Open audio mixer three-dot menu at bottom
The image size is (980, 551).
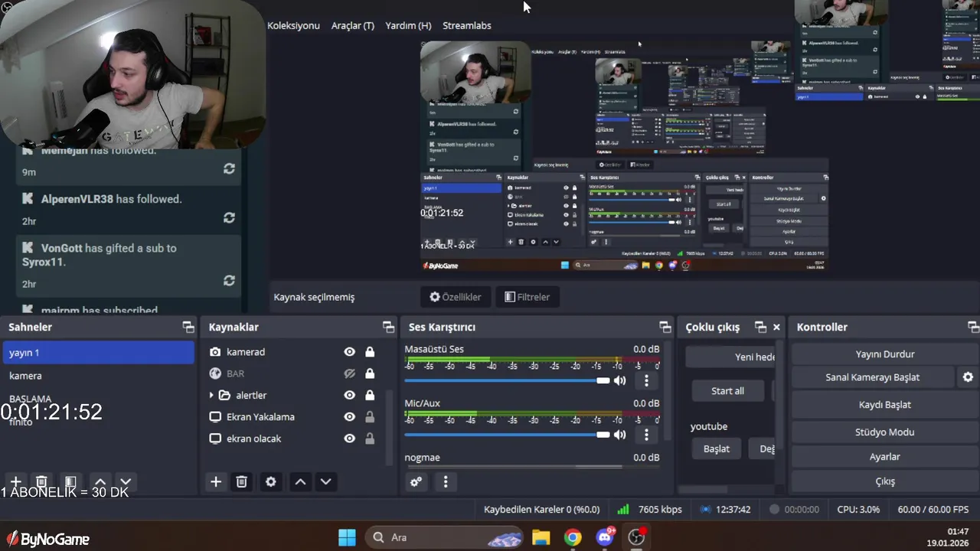(446, 481)
